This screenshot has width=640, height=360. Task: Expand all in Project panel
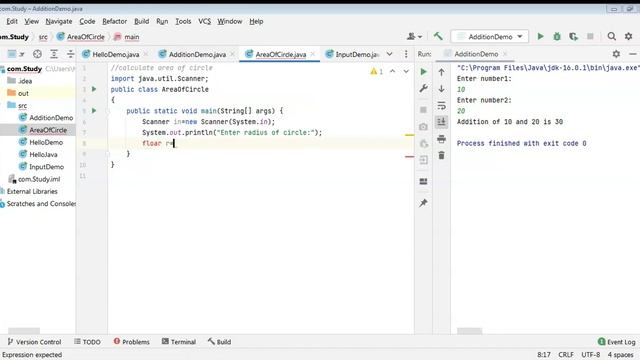point(54,54)
